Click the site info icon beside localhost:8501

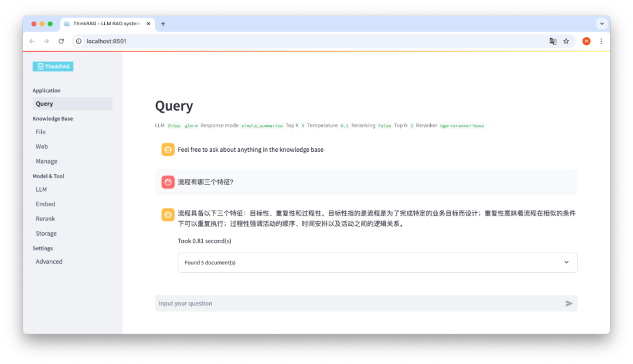(78, 41)
